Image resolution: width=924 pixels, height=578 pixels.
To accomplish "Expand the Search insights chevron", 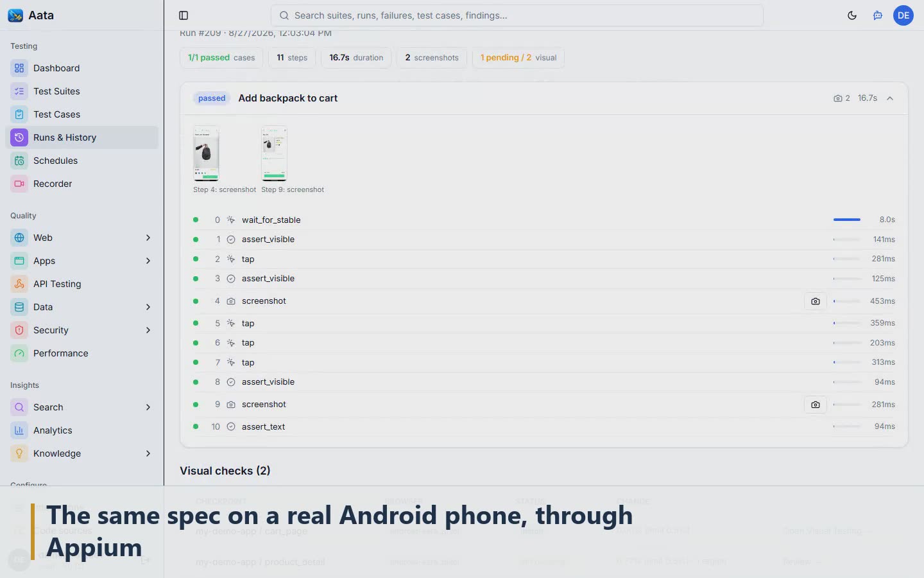I will 148,407.
